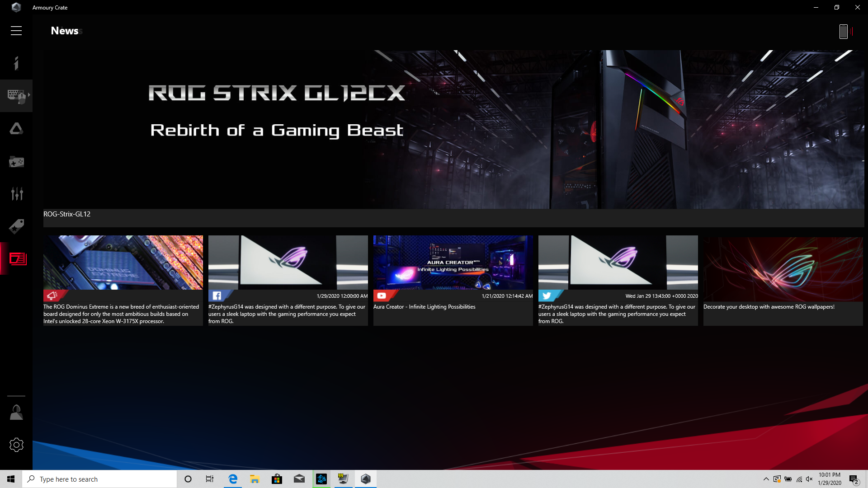
Task: Open Aura Sync triangle icon
Action: click(16, 129)
